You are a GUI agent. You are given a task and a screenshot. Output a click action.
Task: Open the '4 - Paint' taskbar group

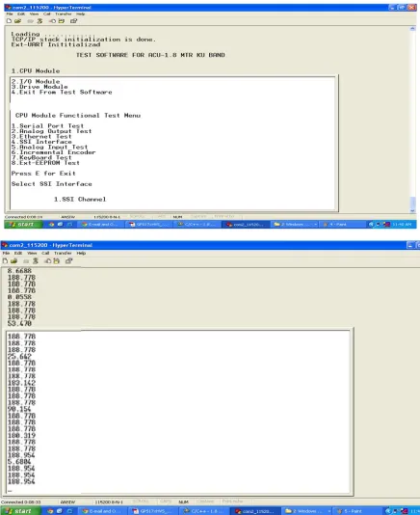coord(342,225)
